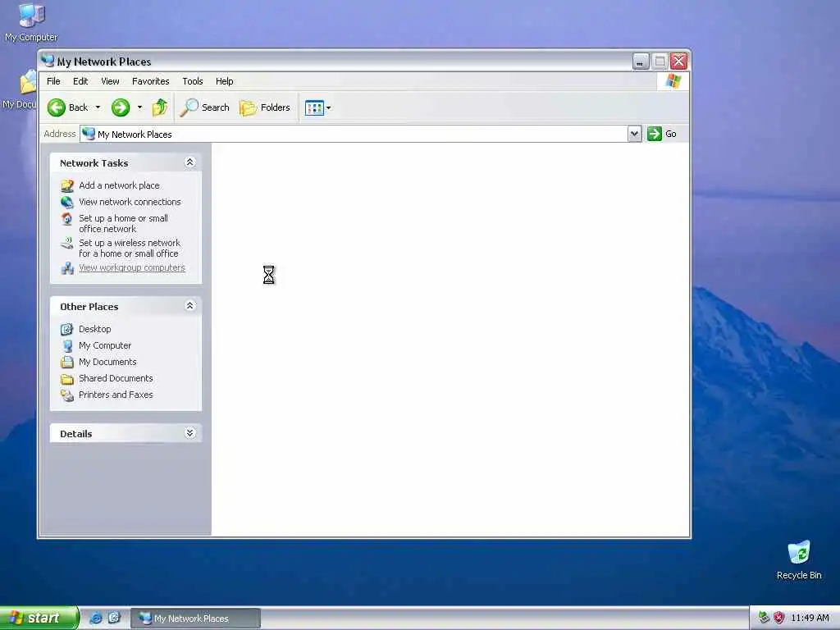Open the View menu
840x630 pixels.
[110, 81]
